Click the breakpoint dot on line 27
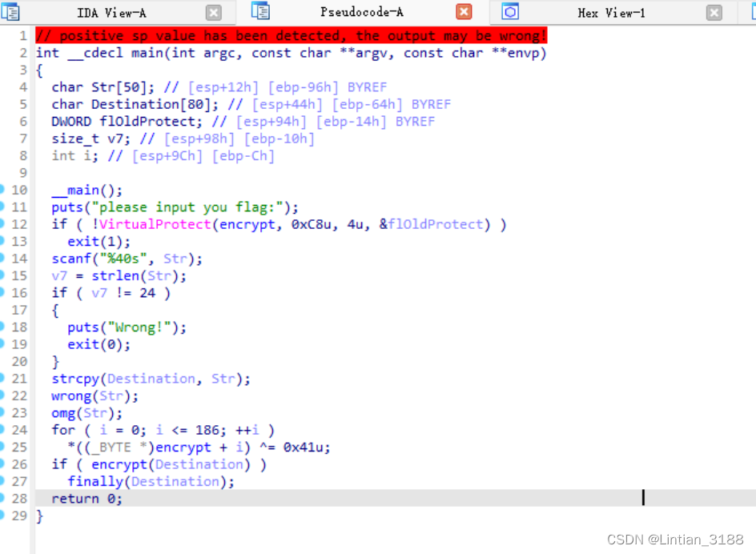The height and width of the screenshot is (554, 756). coord(2,480)
